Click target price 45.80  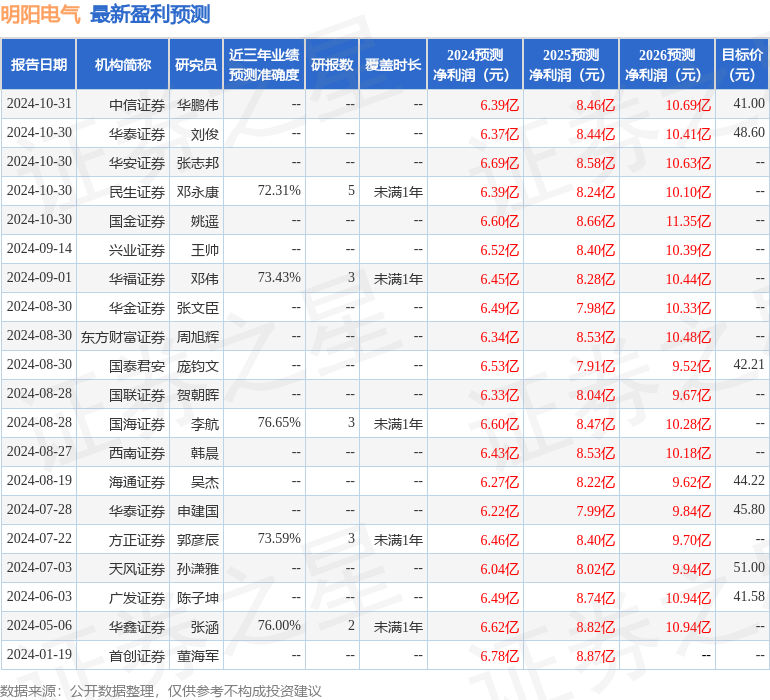tap(749, 509)
